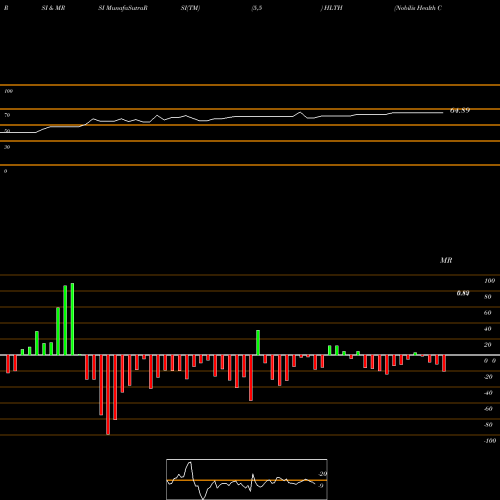The height and width of the screenshot is (500, 500).
Task: Click the '80' label on MR axis
Action: click(x=488, y=297)
